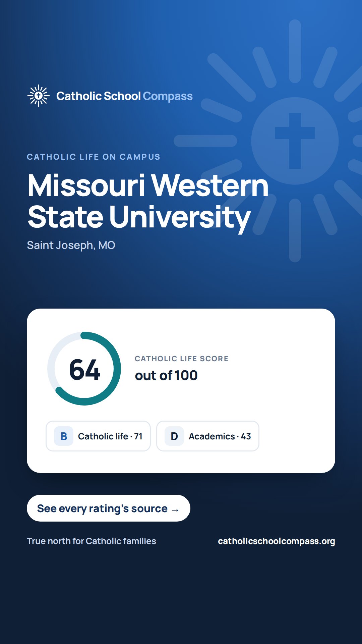Click True north for Catholic families tagline
This screenshot has height=644, width=362.
coord(92,541)
